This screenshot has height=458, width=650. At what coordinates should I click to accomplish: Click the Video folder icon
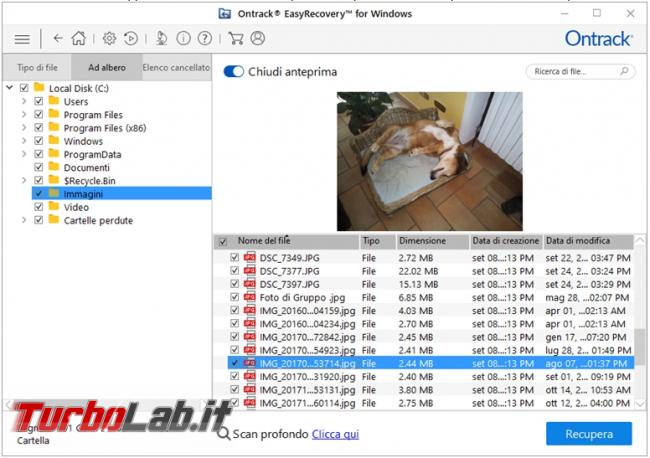coord(54,206)
